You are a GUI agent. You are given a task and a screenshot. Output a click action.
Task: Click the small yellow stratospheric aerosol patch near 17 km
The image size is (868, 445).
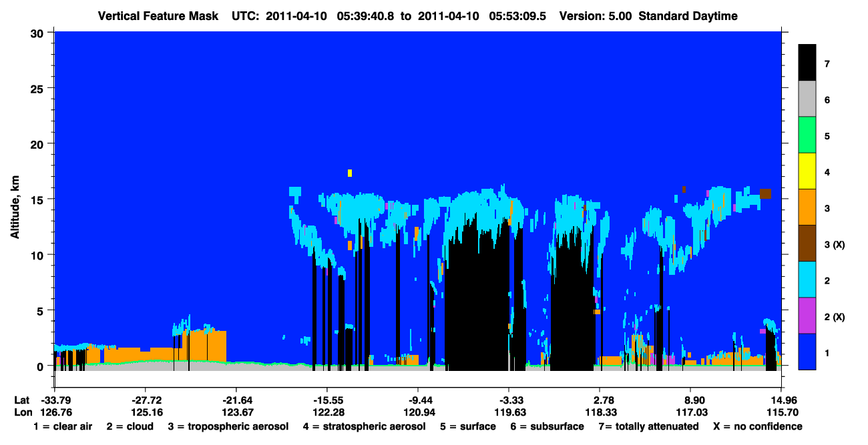point(349,173)
